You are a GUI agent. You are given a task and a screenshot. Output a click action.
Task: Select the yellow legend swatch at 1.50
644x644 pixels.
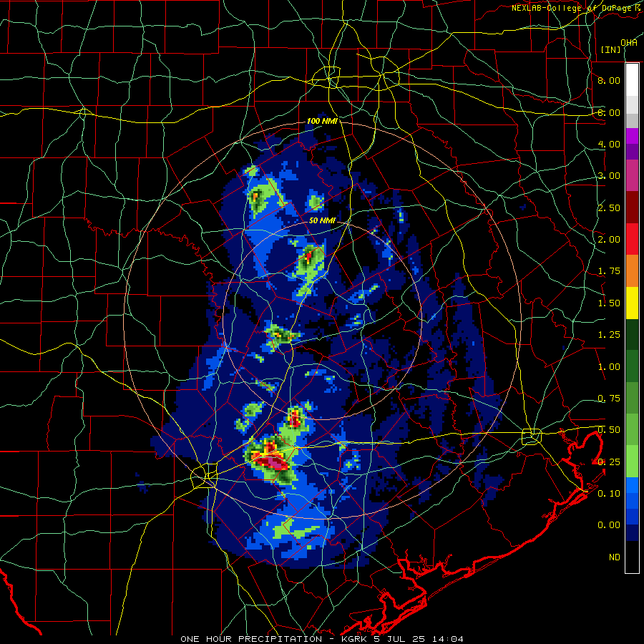coord(632,303)
